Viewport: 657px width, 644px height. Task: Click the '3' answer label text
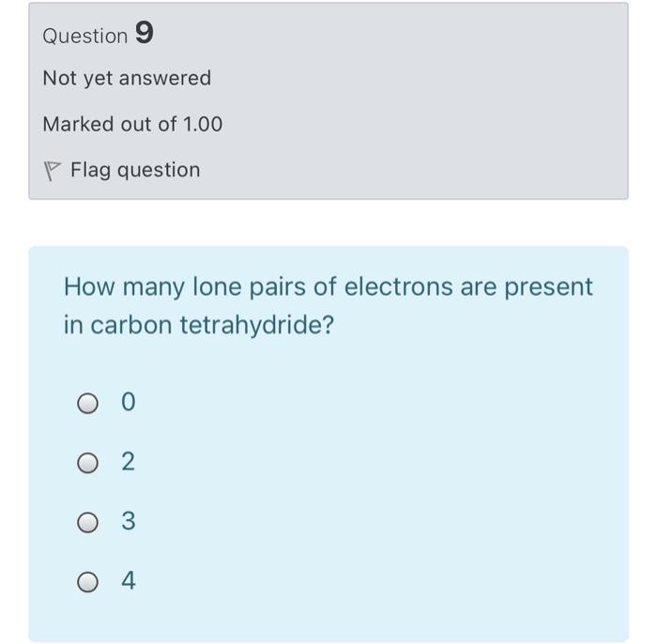[129, 521]
